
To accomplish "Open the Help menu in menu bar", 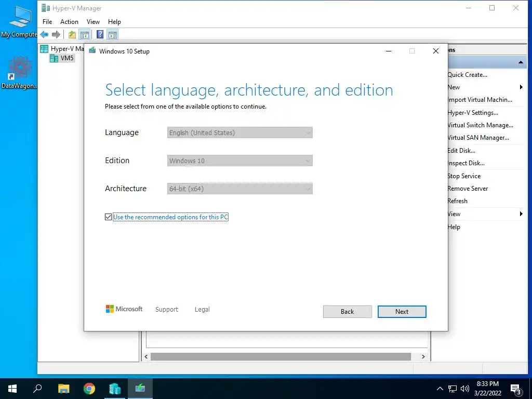I will (x=114, y=22).
